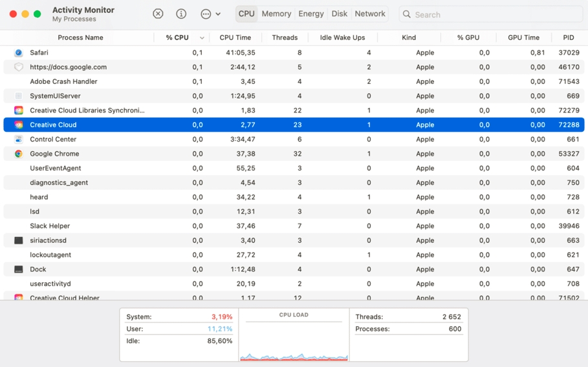588x367 pixels.
Task: Click GPU Time 0,81 for Safari
Action: point(538,53)
